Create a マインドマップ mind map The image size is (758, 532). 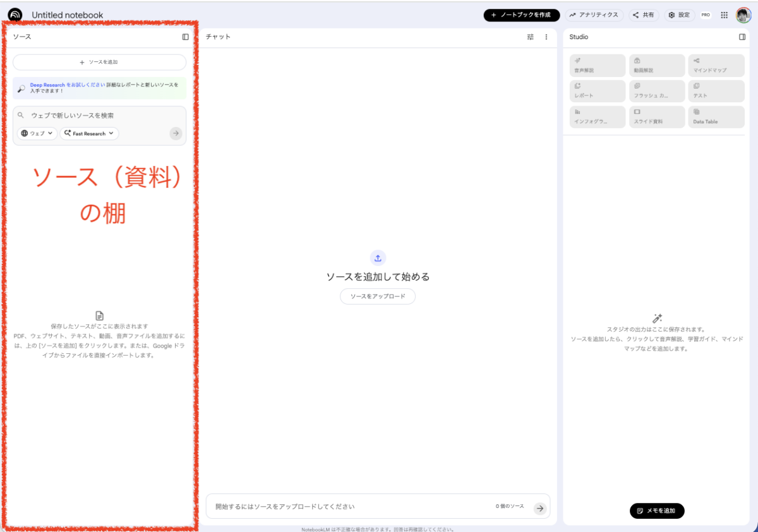tap(716, 65)
